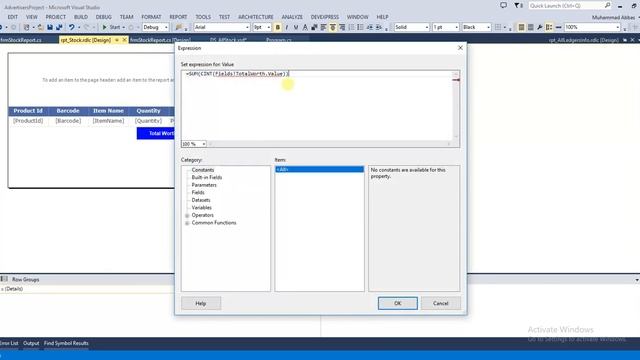Align text left using the toolbar icon
This screenshot has height=360, width=640.
(x=323, y=27)
